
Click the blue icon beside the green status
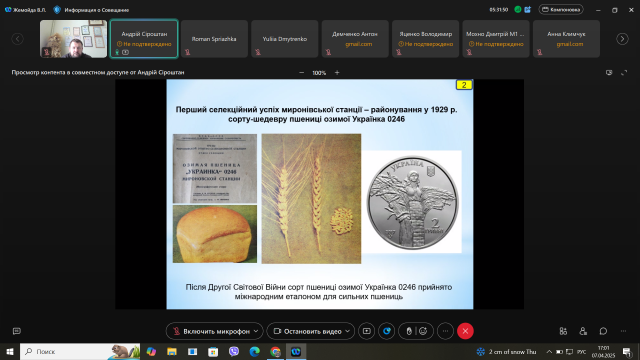coord(527,9)
